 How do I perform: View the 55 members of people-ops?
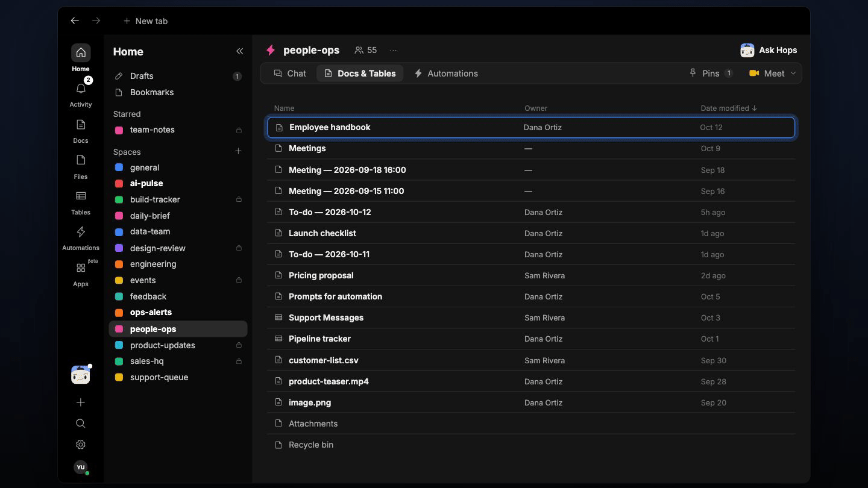(366, 50)
